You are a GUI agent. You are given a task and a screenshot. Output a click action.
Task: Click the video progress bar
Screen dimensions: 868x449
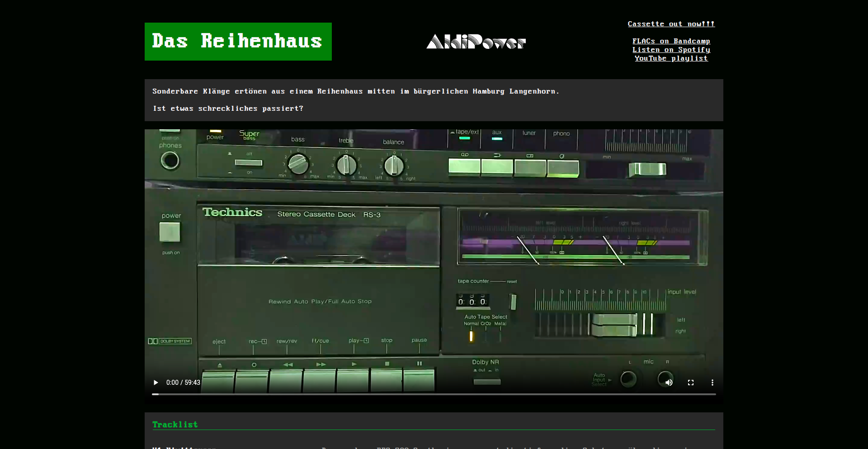[434, 394]
